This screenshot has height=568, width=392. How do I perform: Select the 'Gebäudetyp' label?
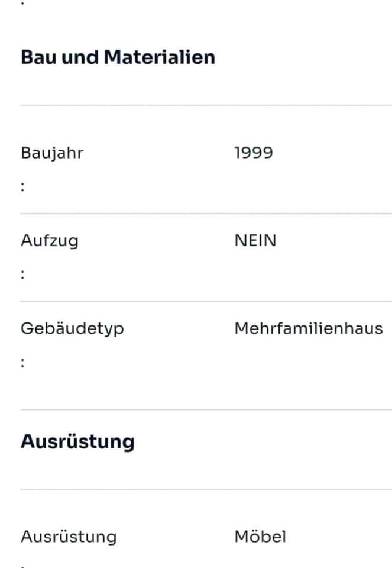[72, 329]
